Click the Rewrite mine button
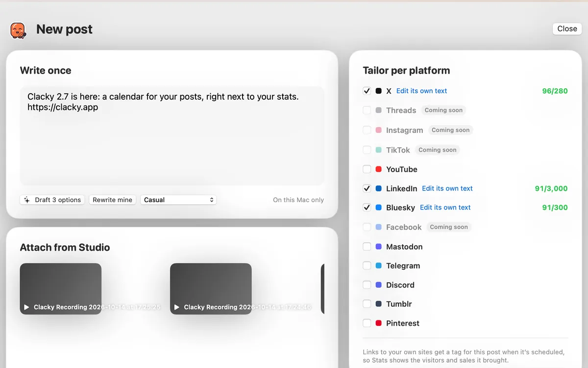588x368 pixels. pyautogui.click(x=113, y=200)
